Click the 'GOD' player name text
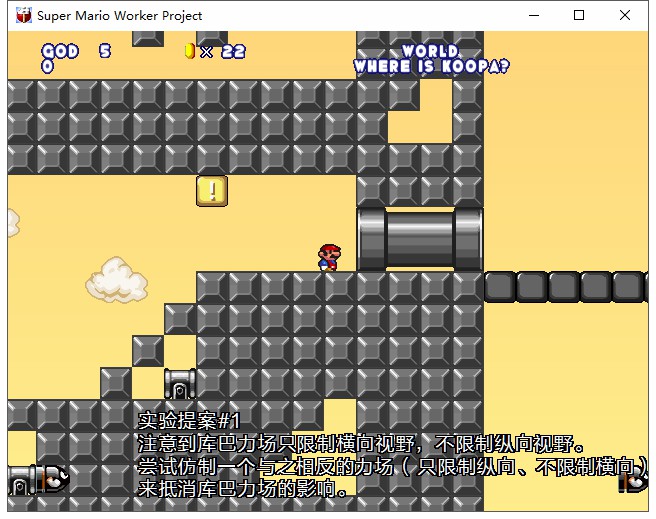 coord(60,51)
